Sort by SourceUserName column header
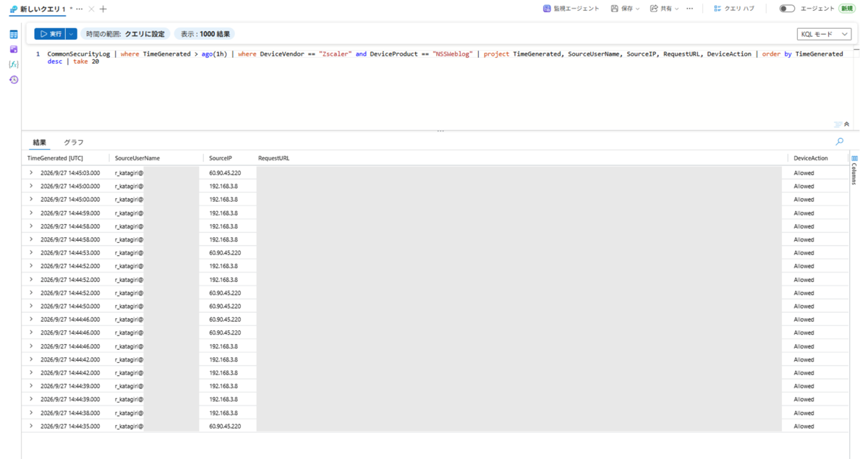This screenshot has width=868, height=459. (x=137, y=158)
